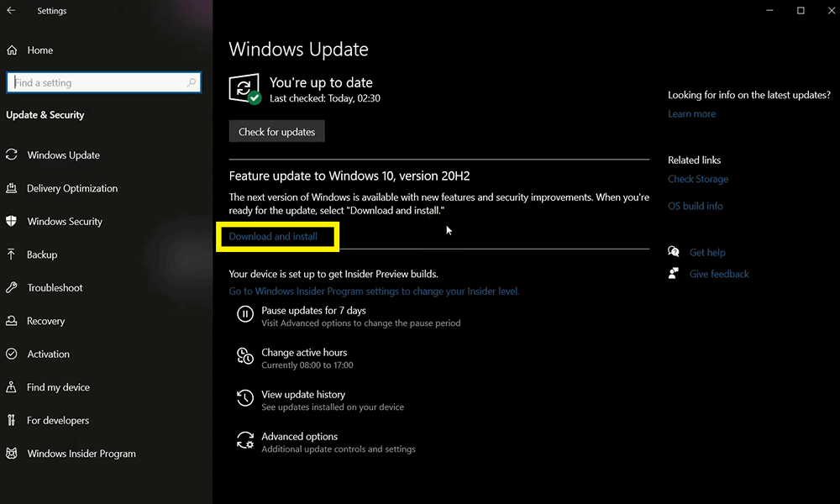Maximize the Settings window
Viewport: 840px width, 504px height.
click(x=801, y=11)
